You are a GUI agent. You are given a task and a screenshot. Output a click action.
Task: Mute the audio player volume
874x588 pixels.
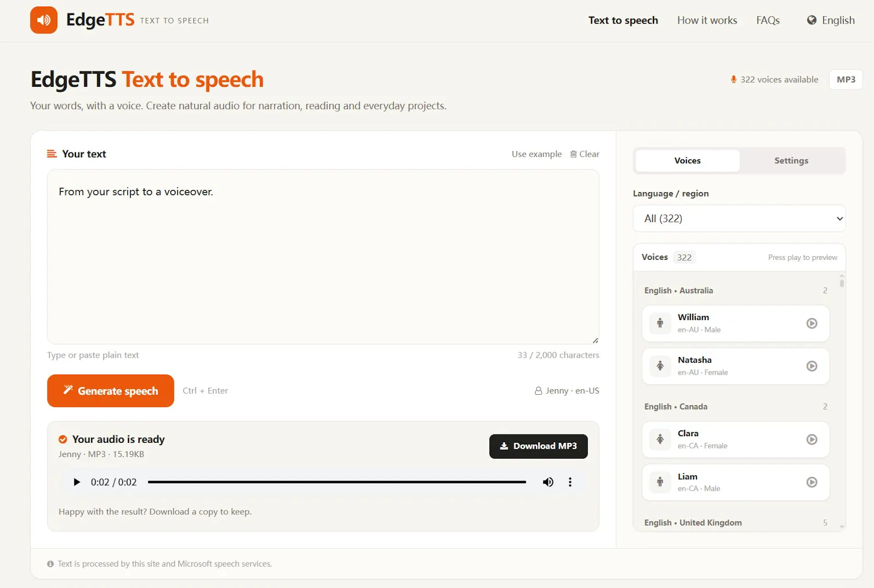tap(548, 482)
